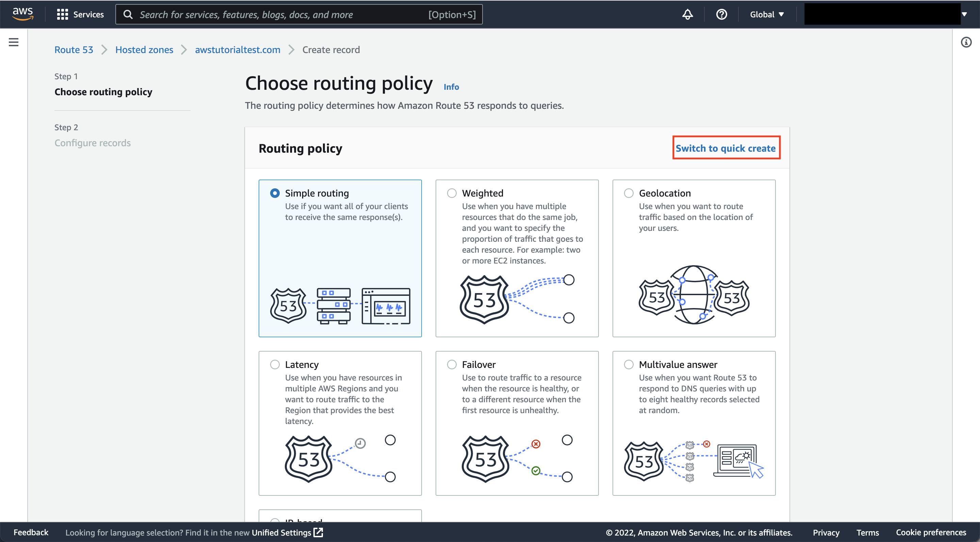
Task: Open the Services grid menu icon
Action: pos(62,14)
